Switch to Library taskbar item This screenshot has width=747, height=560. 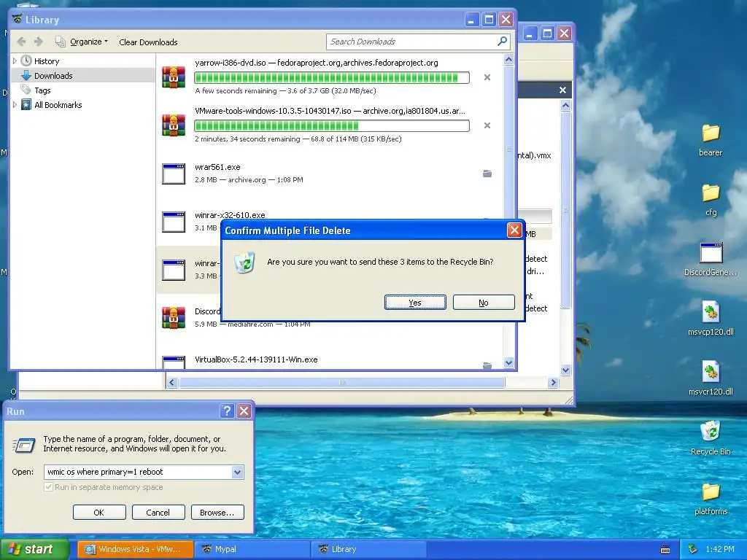(x=369, y=549)
